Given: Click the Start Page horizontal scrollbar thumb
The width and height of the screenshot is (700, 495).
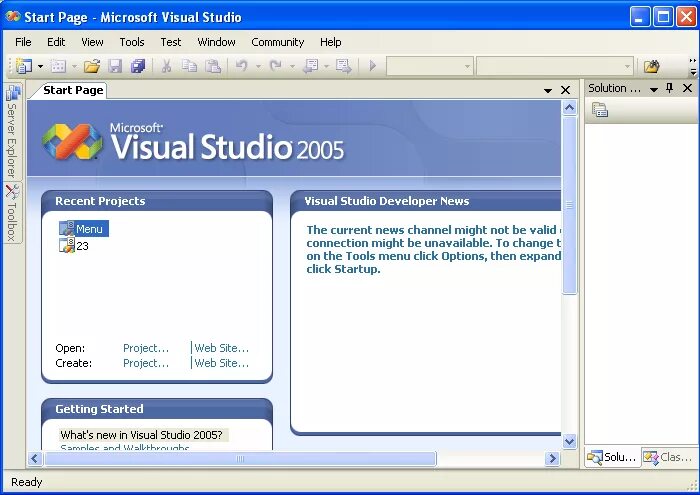Looking at the screenshot, I should (x=240, y=458).
